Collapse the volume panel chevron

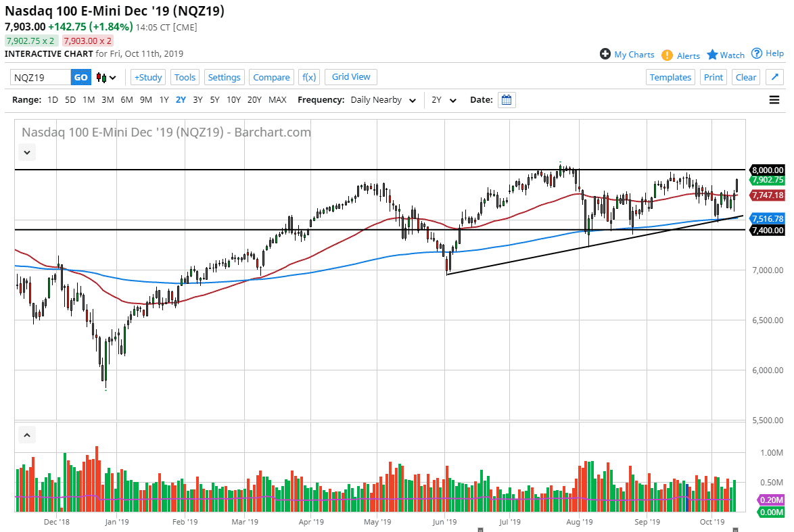point(26,435)
